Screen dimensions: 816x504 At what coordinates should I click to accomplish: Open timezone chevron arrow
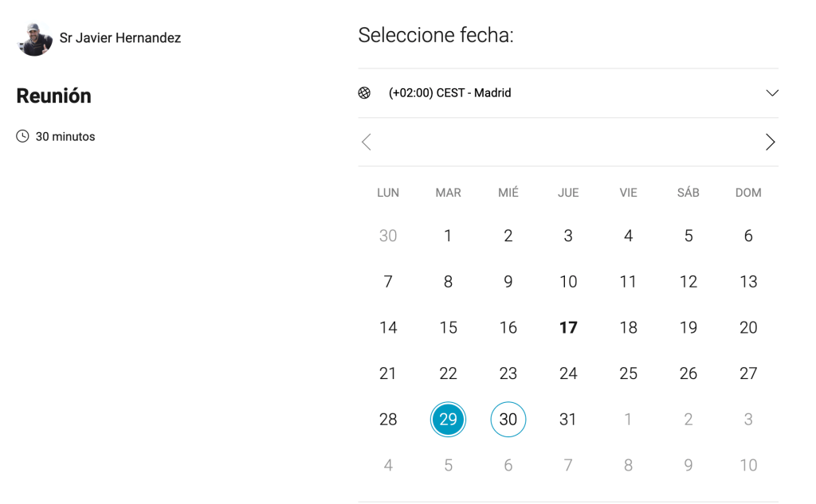[x=771, y=93]
